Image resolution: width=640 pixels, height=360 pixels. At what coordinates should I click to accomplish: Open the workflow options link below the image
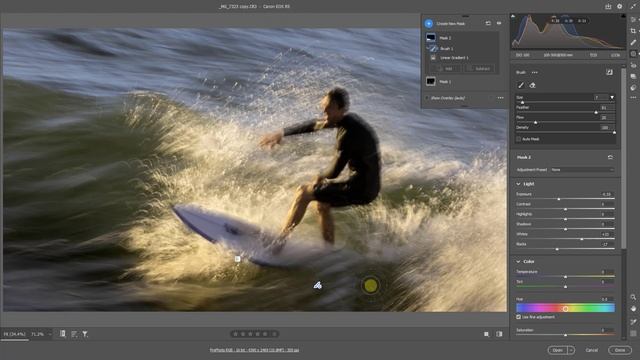(254, 350)
